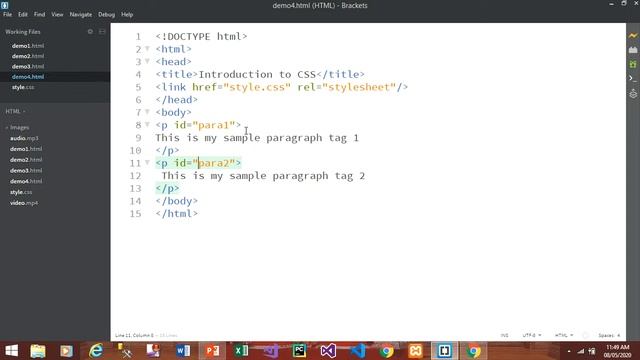Toggle INS insert mode in status bar

pyautogui.click(x=504, y=335)
